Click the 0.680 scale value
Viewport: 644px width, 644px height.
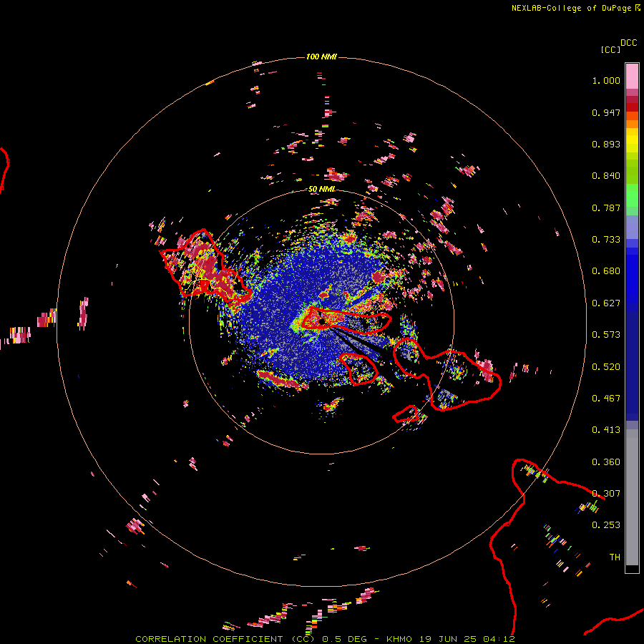click(x=606, y=271)
